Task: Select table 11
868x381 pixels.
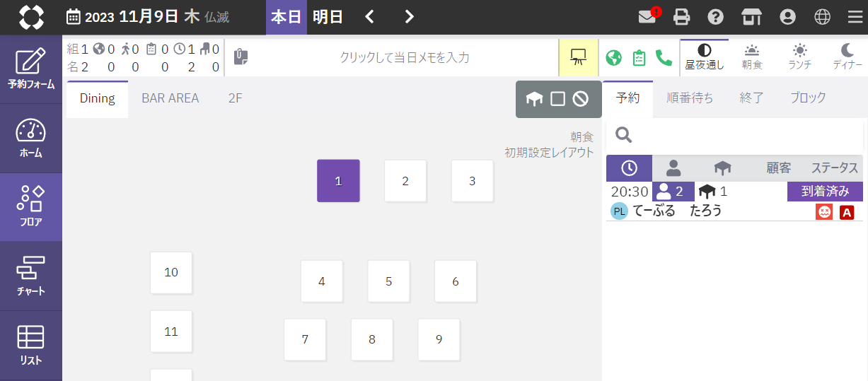Action: tap(171, 332)
